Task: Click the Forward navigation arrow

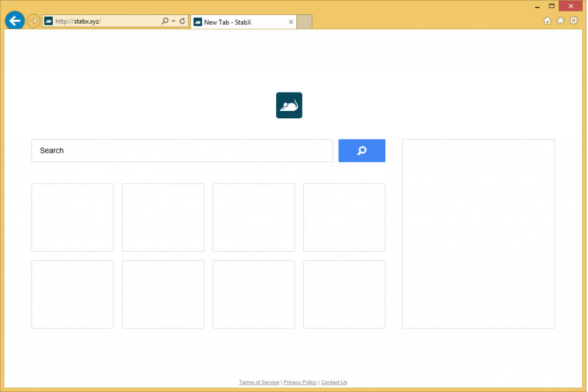Action: click(x=33, y=21)
